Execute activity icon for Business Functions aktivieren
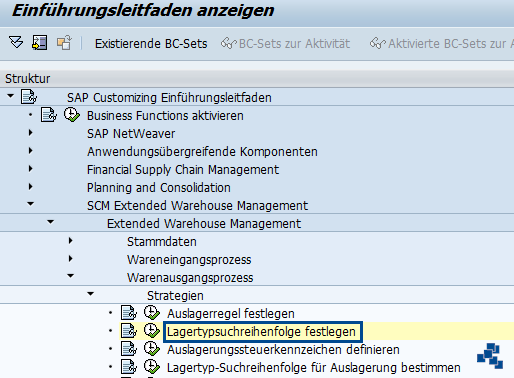Viewport: 514px width, 378px height. tap(72, 115)
